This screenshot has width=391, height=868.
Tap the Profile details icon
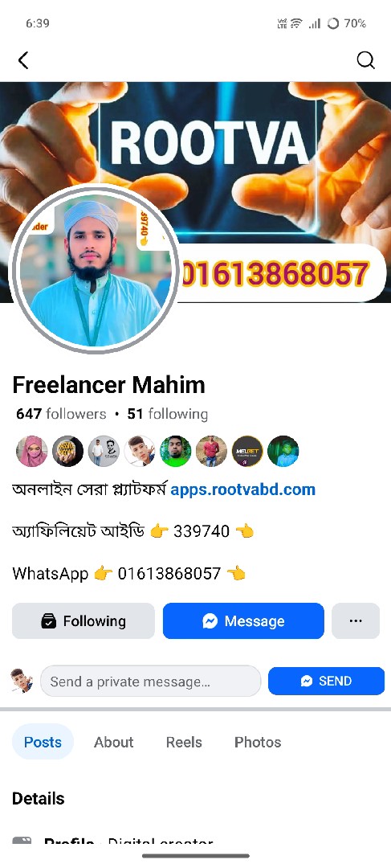pyautogui.click(x=22, y=841)
